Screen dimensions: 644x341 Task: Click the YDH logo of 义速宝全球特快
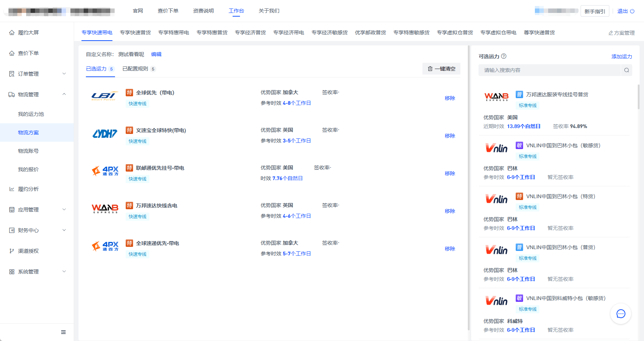tap(105, 134)
